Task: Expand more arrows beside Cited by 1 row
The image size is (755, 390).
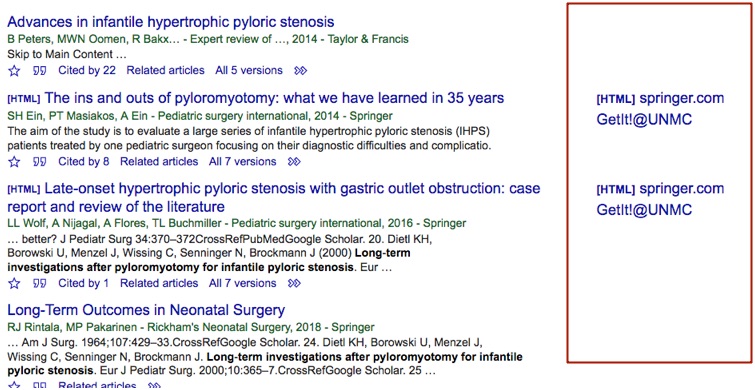Action: pos(294,283)
